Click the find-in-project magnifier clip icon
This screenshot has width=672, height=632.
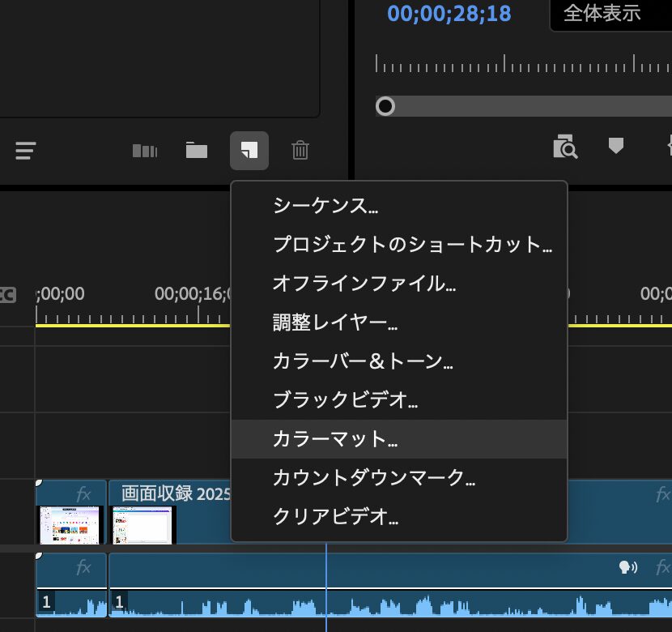564,147
